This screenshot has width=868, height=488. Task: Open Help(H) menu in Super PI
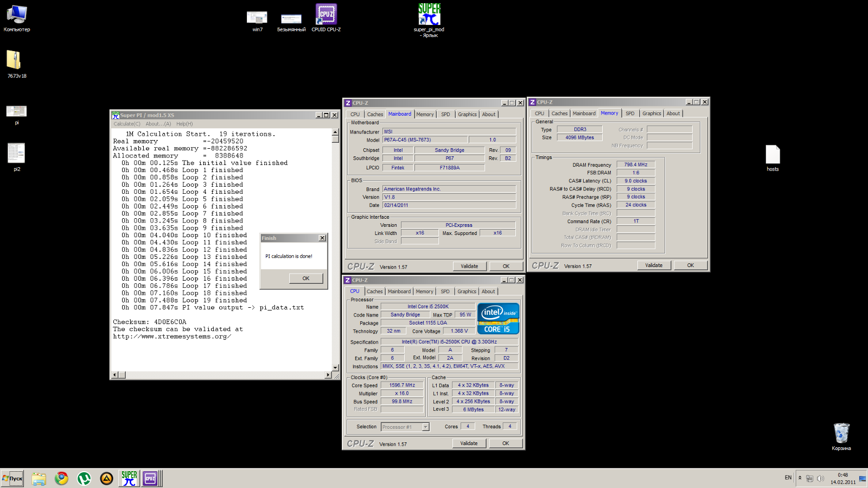184,124
